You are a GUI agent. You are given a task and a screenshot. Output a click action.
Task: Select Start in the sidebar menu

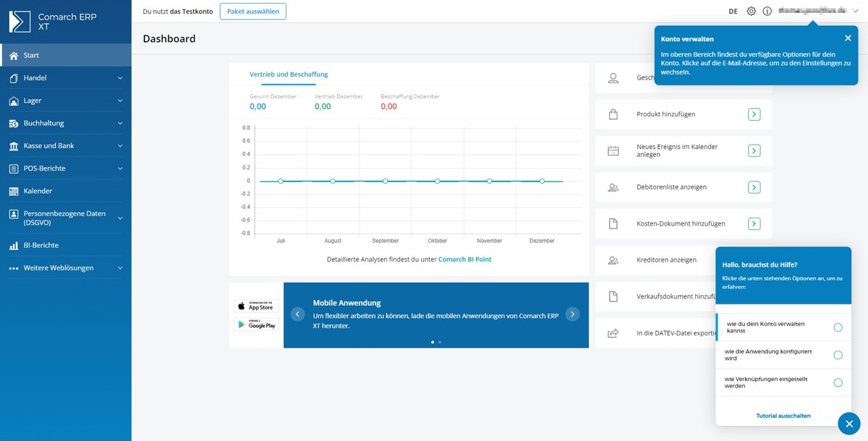tap(33, 54)
